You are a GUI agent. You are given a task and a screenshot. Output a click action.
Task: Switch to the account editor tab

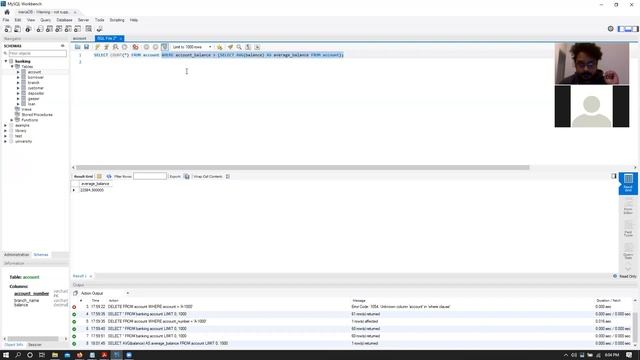tap(80, 38)
